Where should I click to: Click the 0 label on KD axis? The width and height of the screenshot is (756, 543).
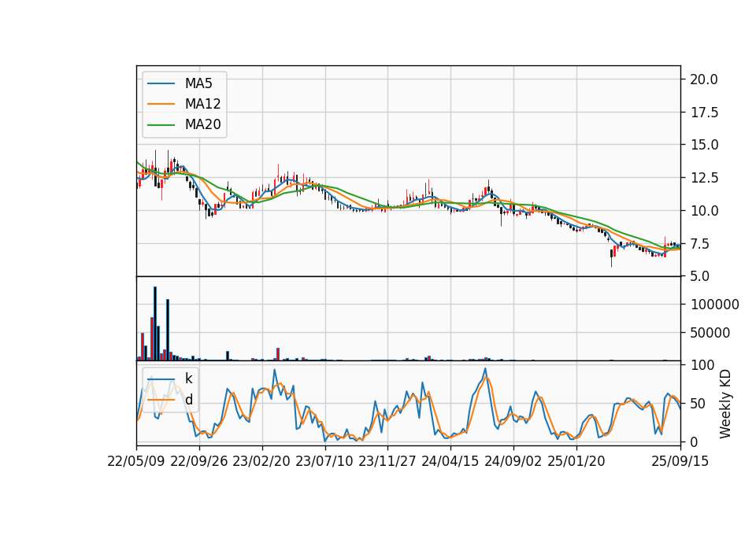(x=695, y=441)
